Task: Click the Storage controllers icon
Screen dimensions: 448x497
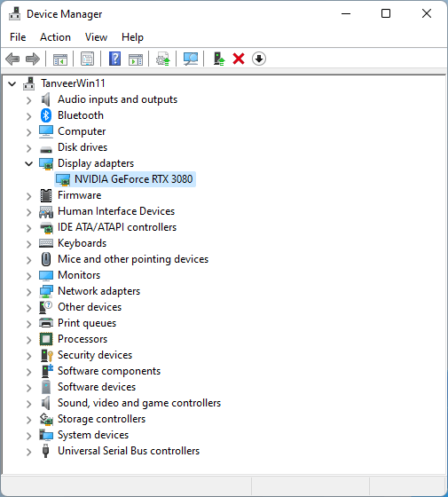Action: (x=46, y=419)
